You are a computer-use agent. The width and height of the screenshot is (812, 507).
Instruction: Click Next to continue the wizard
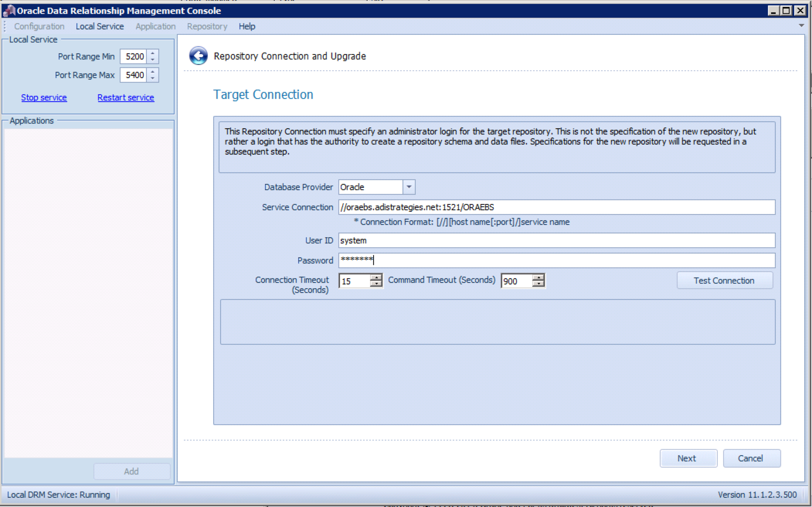click(x=688, y=458)
